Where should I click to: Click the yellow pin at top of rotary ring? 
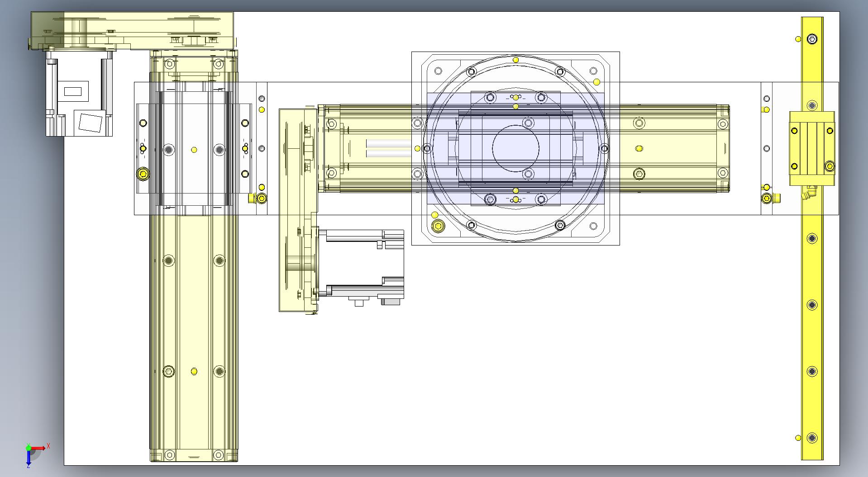point(515,60)
